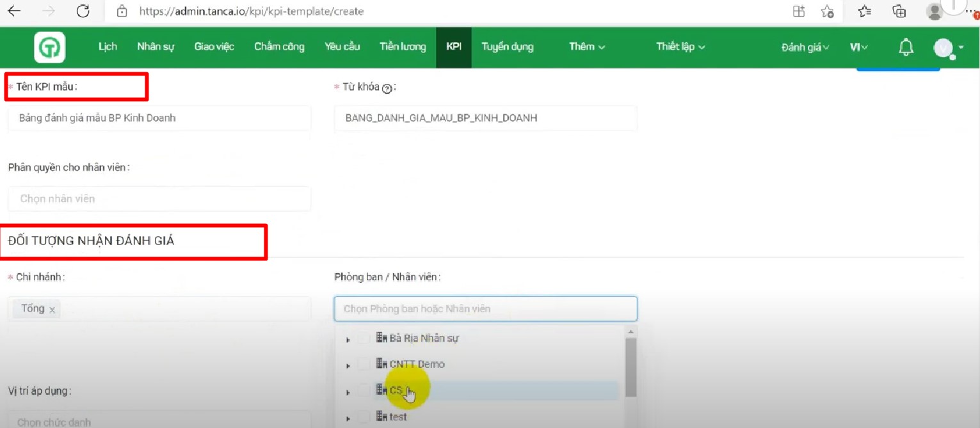
Task: Open browser favorites star icon
Action: pyautogui.click(x=864, y=11)
